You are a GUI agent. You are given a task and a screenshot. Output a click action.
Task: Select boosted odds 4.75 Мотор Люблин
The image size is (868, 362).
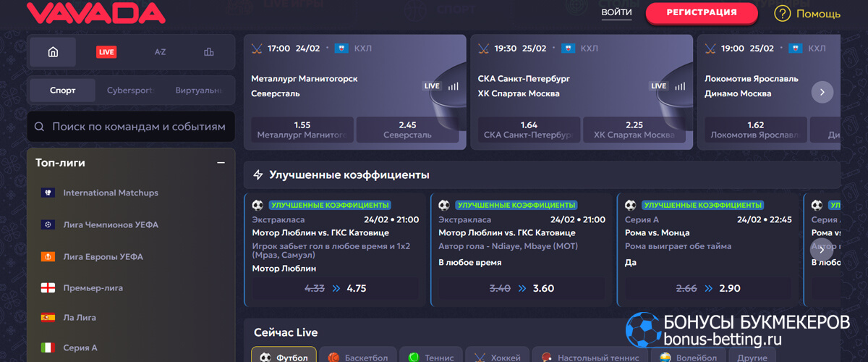click(x=336, y=288)
